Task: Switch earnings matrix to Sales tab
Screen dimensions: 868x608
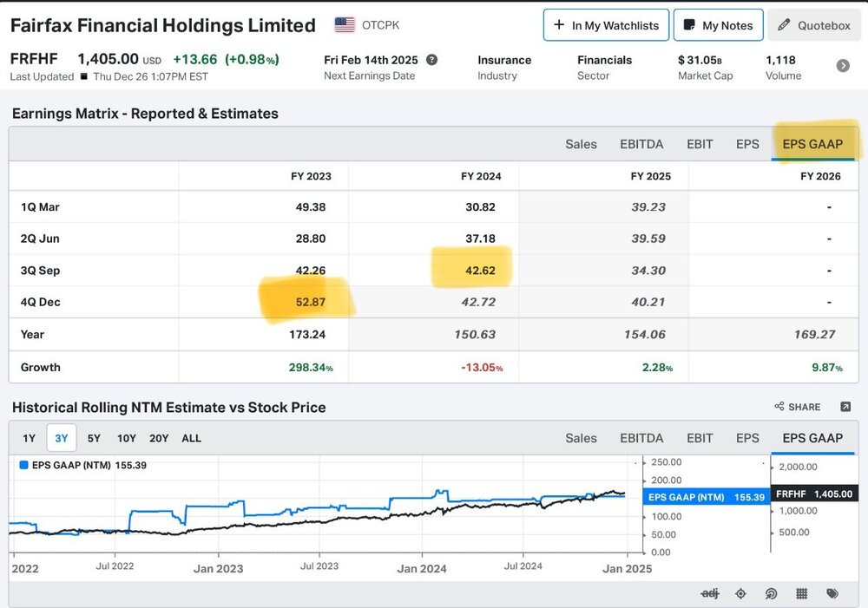Action: (581, 144)
